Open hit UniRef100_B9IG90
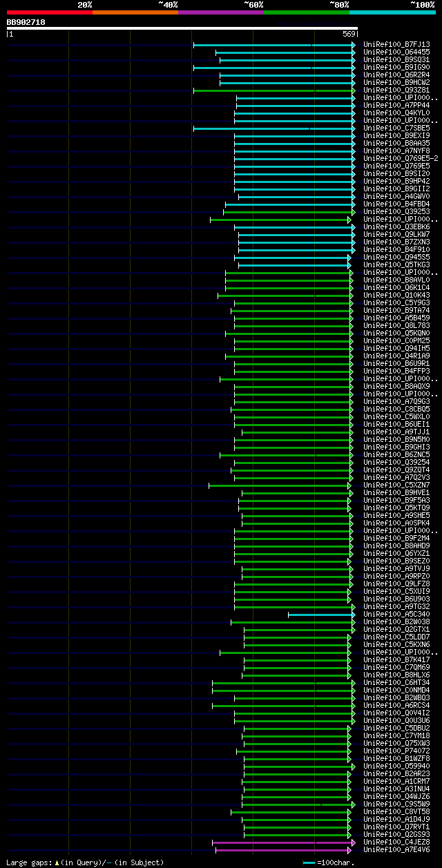This screenshot has width=442, height=868. (x=397, y=67)
